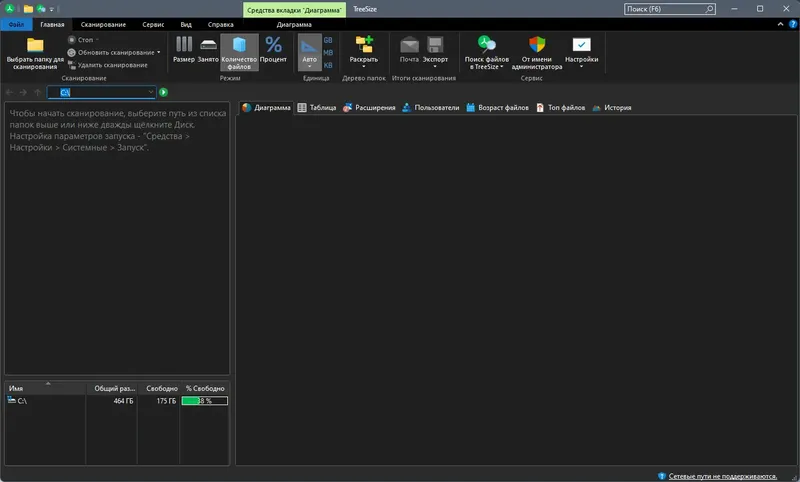Open the Tools (Сервис) ribbon tab
The image size is (800, 482).
tap(153, 24)
